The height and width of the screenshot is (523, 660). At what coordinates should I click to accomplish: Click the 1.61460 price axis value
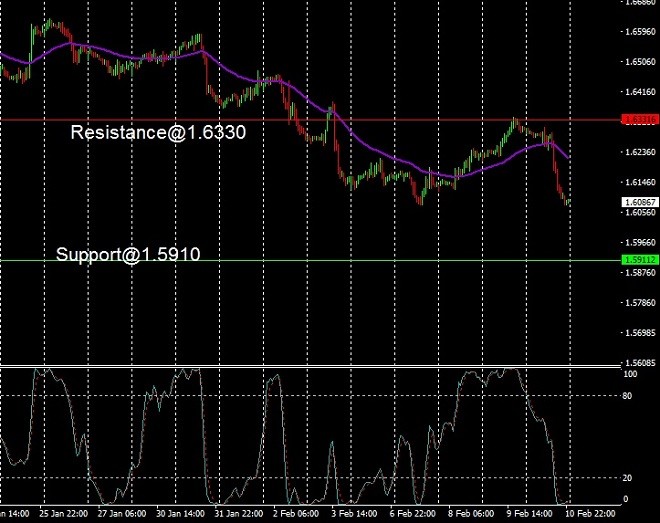point(640,182)
